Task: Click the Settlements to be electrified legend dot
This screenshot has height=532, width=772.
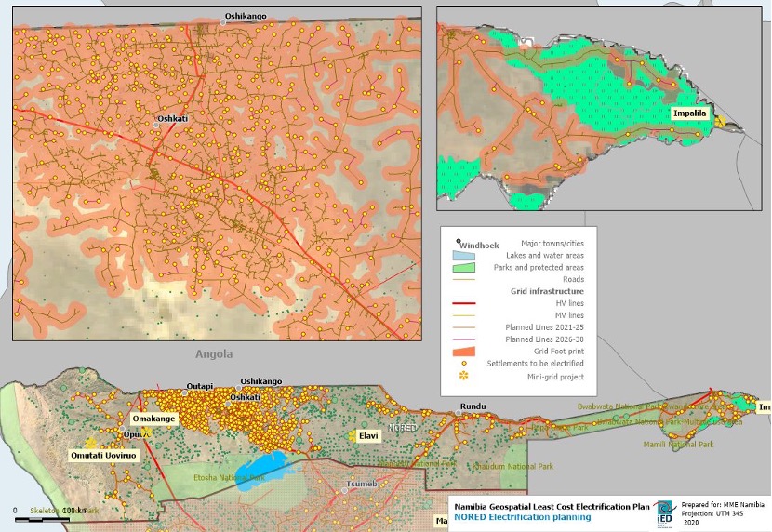Action: coord(463,362)
